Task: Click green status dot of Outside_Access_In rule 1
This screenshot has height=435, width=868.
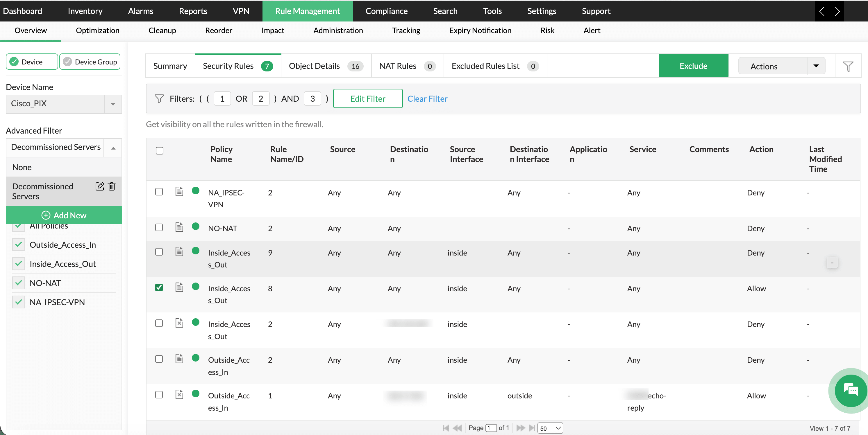Action: pos(195,393)
